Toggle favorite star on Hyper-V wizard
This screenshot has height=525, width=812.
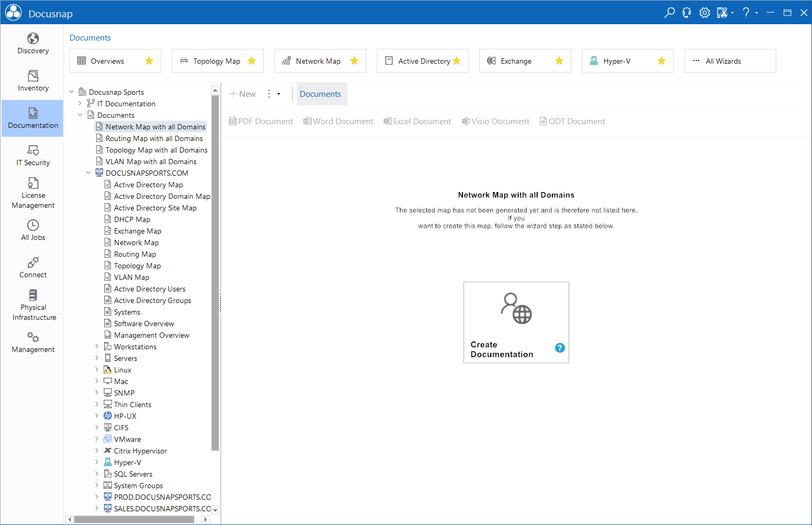coord(662,61)
